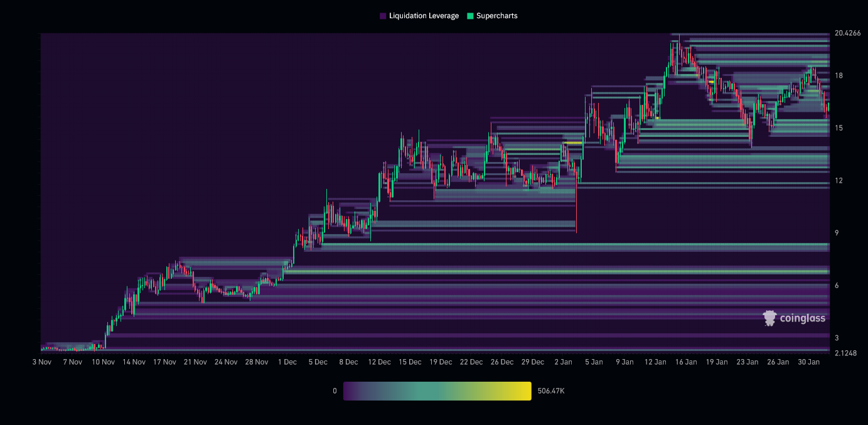Click the green Supercharts legend swatch
The width and height of the screenshot is (868, 425).
470,16
